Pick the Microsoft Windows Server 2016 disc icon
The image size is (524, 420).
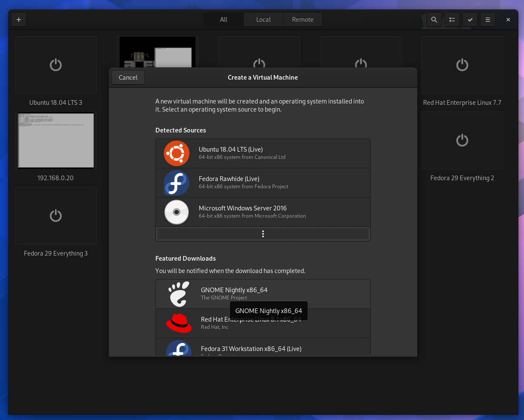pos(177,212)
